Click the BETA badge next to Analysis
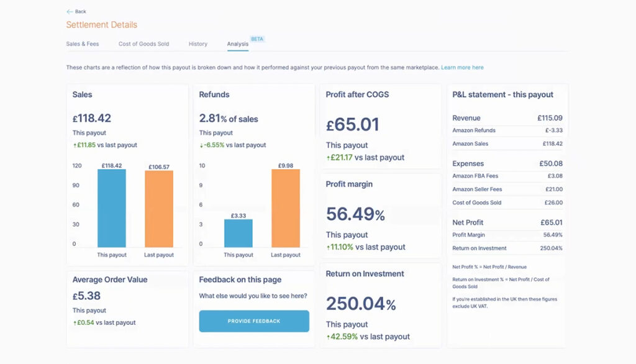This screenshot has height=364, width=636. tap(257, 39)
